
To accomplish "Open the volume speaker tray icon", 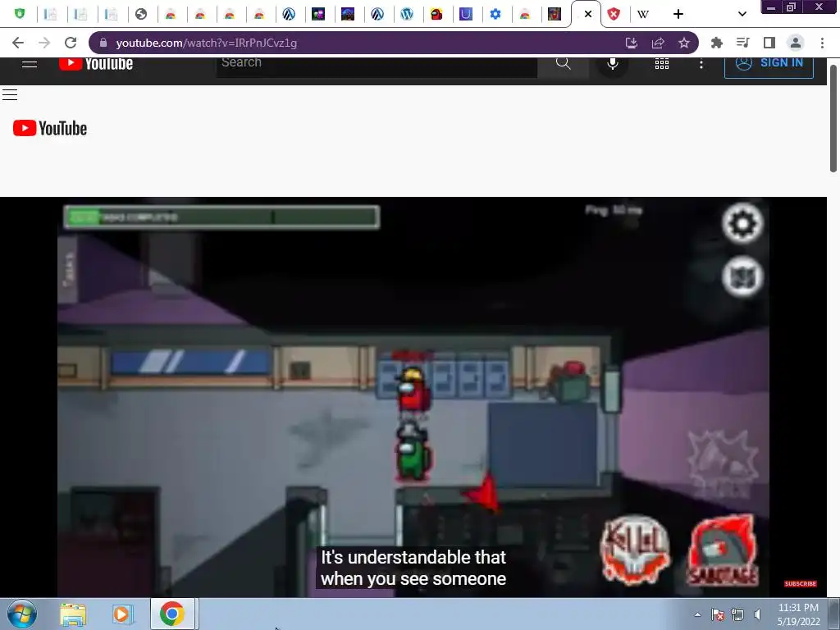I will pyautogui.click(x=757, y=614).
